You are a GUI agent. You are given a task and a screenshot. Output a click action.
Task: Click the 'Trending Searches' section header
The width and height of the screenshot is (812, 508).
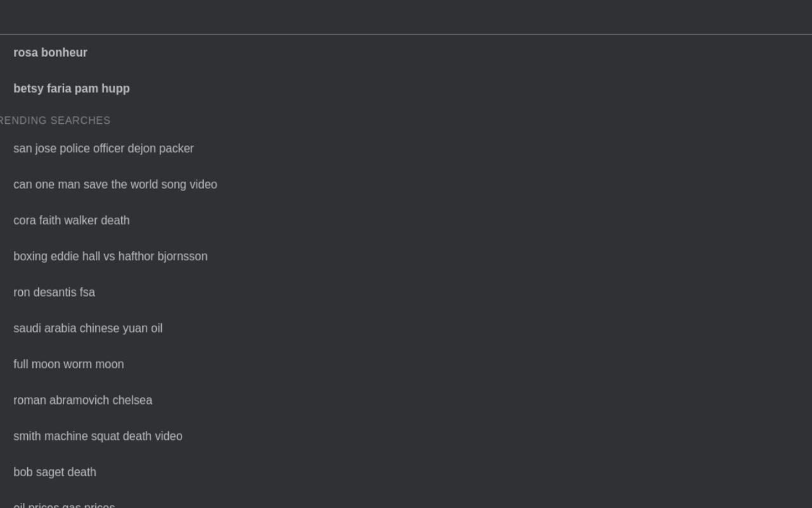point(55,121)
